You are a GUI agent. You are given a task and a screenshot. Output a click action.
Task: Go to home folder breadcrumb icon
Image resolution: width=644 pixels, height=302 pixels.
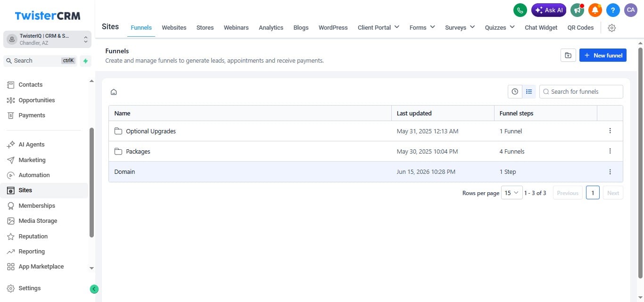(x=114, y=92)
